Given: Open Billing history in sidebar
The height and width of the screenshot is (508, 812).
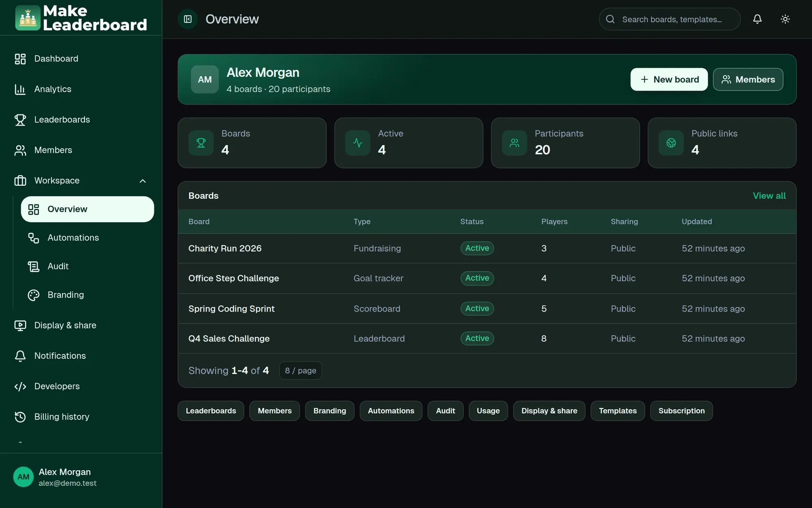Looking at the screenshot, I should 81,417.
